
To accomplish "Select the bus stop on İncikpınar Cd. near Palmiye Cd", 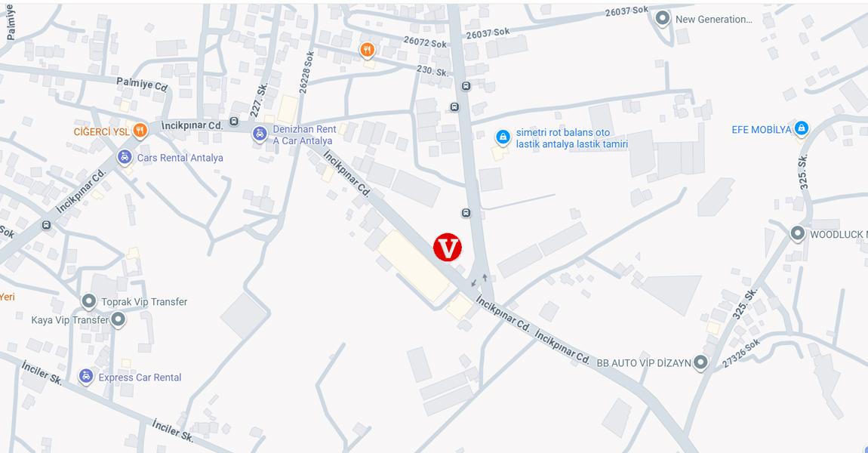I will tap(234, 122).
